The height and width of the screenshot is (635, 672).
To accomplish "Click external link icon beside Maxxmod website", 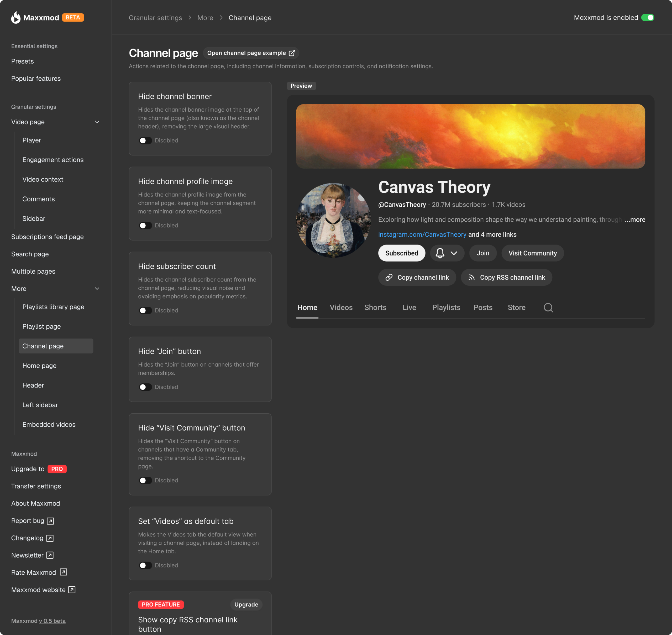I will pos(72,590).
